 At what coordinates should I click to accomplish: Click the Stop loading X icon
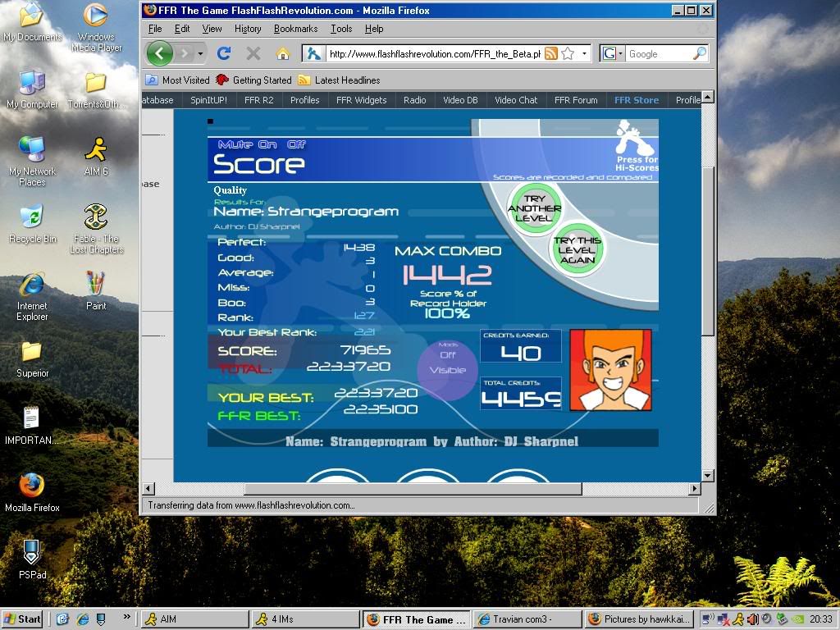(253, 54)
